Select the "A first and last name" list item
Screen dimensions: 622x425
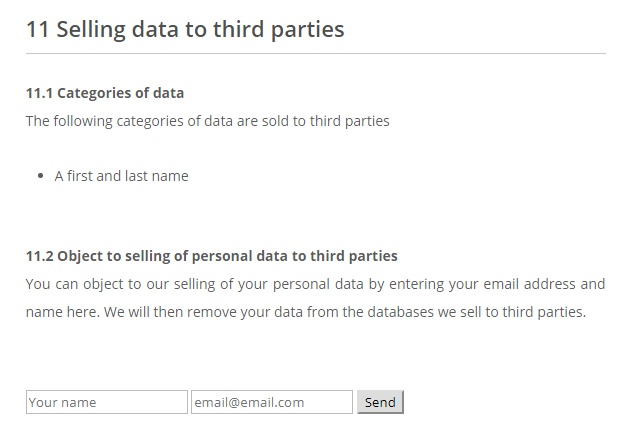tap(121, 176)
